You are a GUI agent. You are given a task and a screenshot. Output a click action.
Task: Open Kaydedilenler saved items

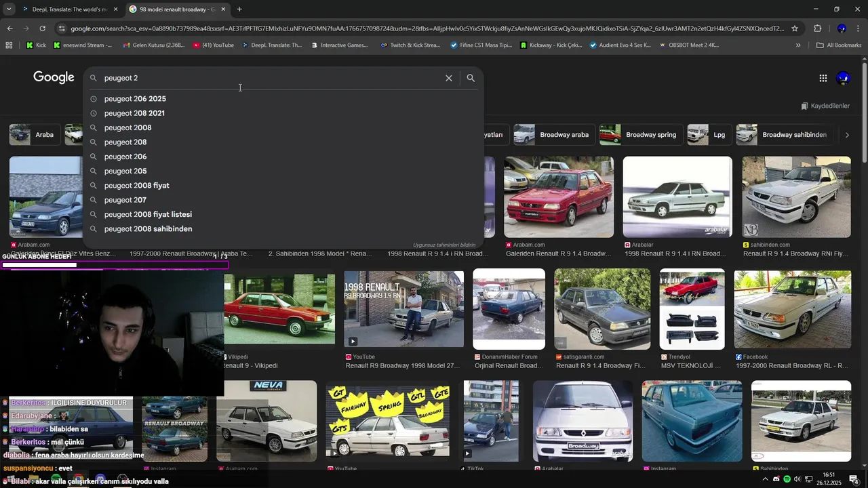(825, 106)
